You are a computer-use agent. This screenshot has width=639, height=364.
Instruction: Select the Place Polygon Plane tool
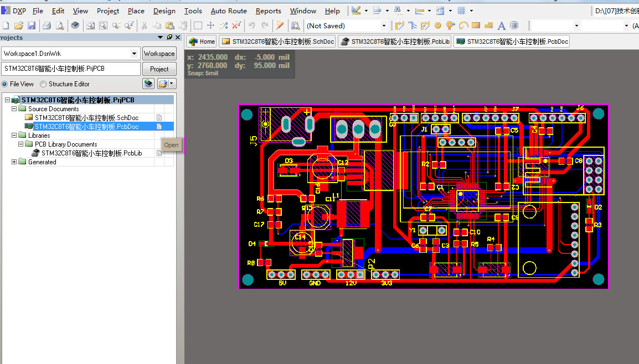pos(488,25)
